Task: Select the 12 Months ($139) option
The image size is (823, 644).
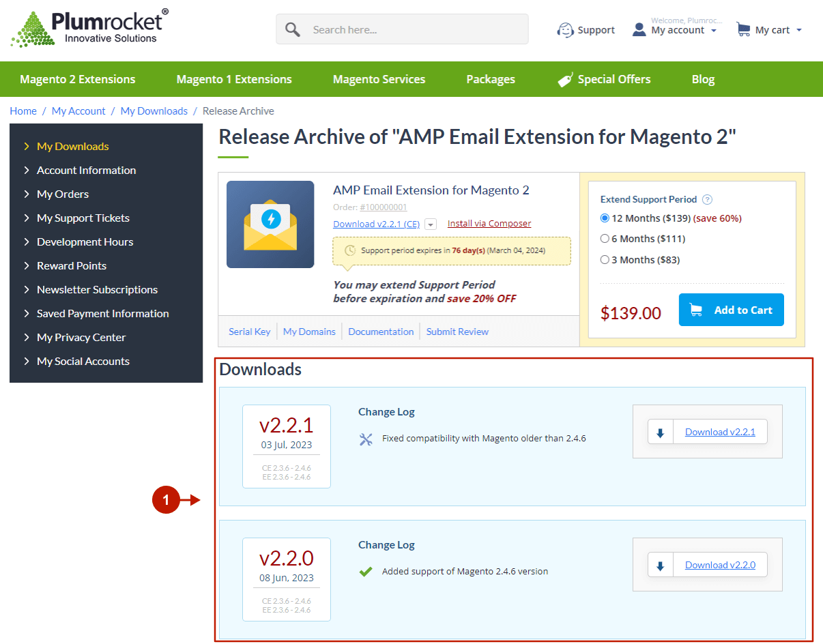Action: tap(605, 218)
